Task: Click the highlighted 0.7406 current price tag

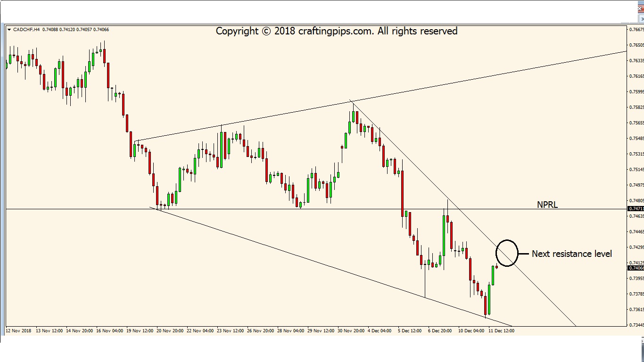Action: 635,268
